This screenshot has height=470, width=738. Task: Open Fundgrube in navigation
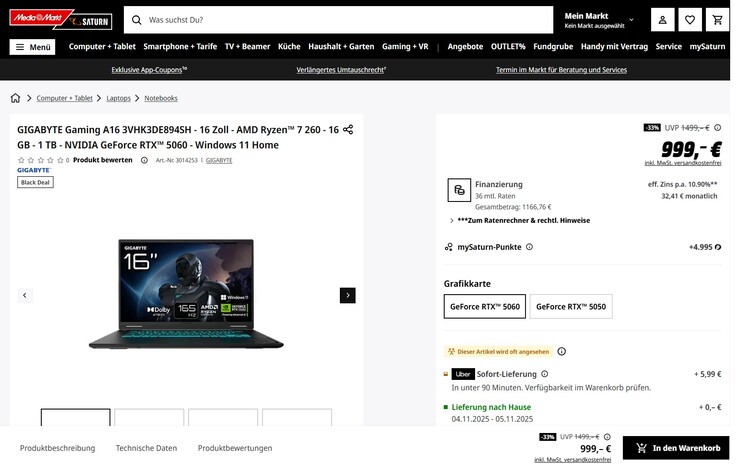tap(553, 47)
